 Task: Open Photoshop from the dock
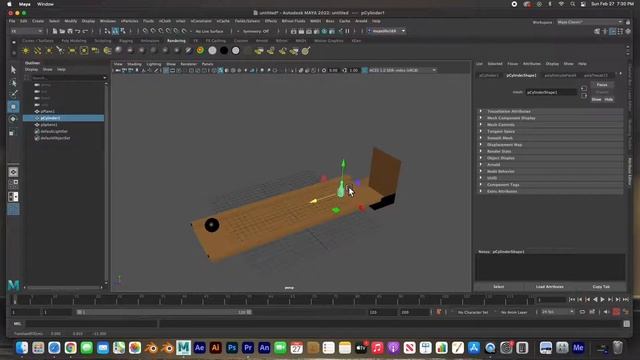point(232,348)
